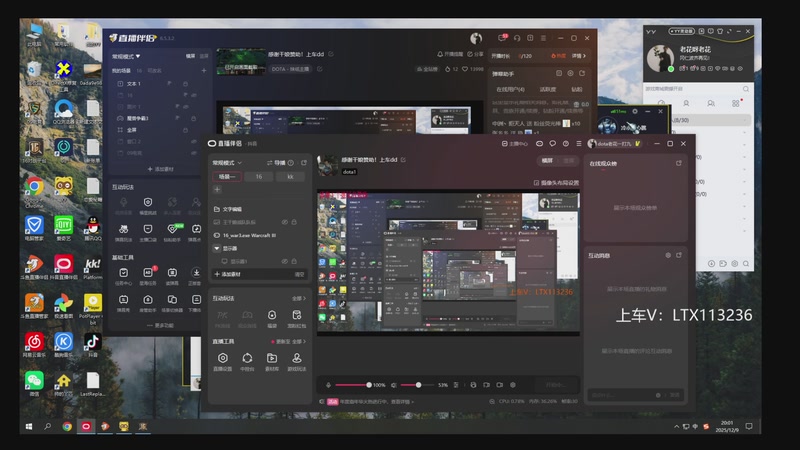Image resolution: width=800 pixels, height=450 pixels.
Task: Open 互动消息 panel settings gear
Action: (x=668, y=255)
